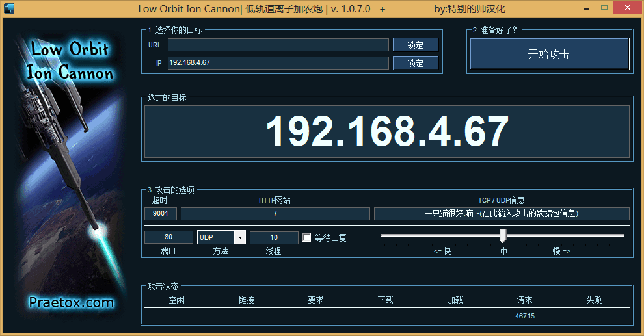Lock on the URL target with 锁定
644x336 pixels.
pos(415,45)
